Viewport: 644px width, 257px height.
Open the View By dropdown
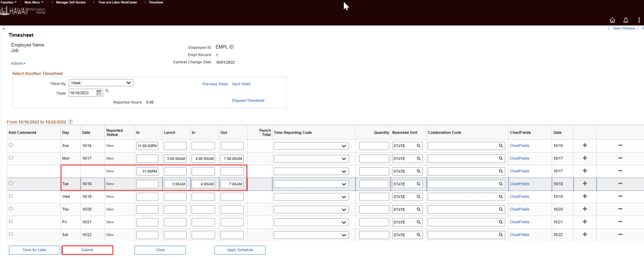[x=101, y=83]
